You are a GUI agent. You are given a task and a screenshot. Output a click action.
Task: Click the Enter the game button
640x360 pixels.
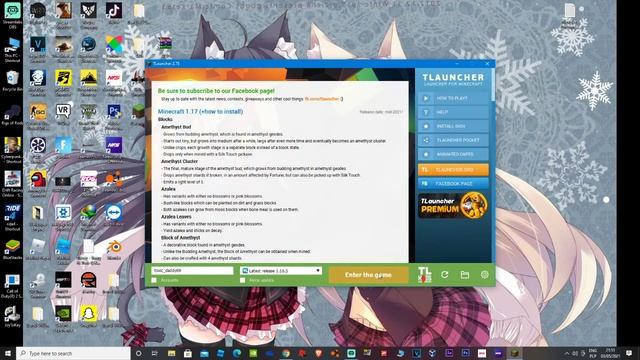click(368, 275)
